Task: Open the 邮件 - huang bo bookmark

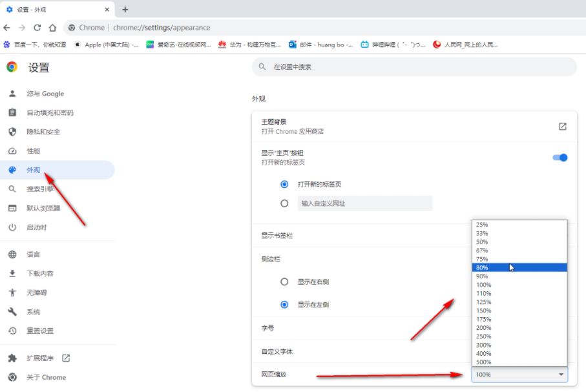Action: 320,45
